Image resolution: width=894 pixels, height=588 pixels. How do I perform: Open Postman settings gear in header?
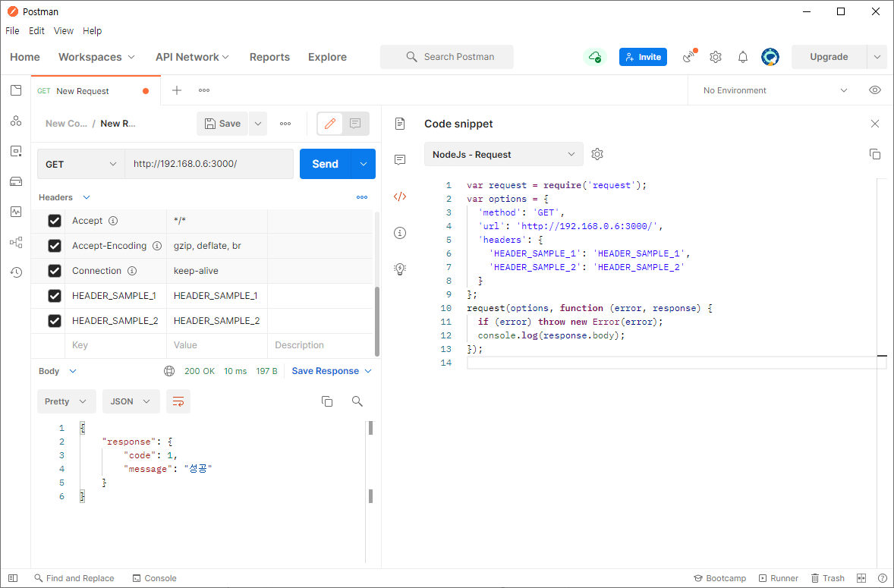pos(716,57)
